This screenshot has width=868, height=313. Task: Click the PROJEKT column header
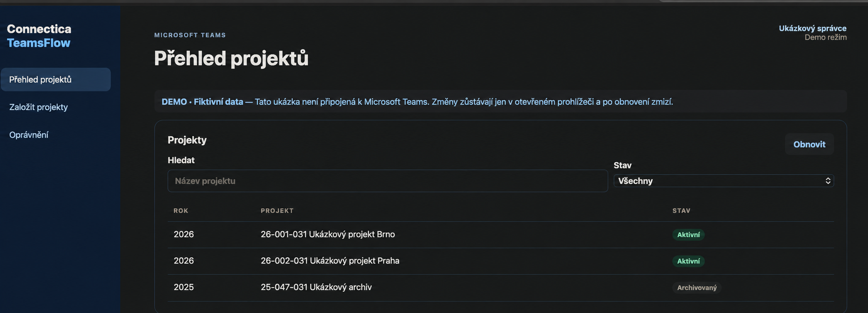coord(277,211)
